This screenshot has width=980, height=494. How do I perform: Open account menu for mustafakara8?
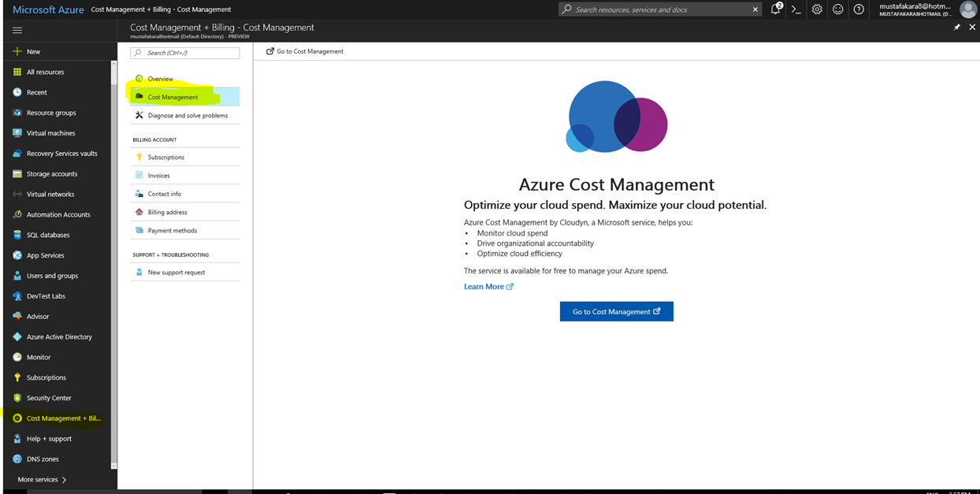point(915,9)
